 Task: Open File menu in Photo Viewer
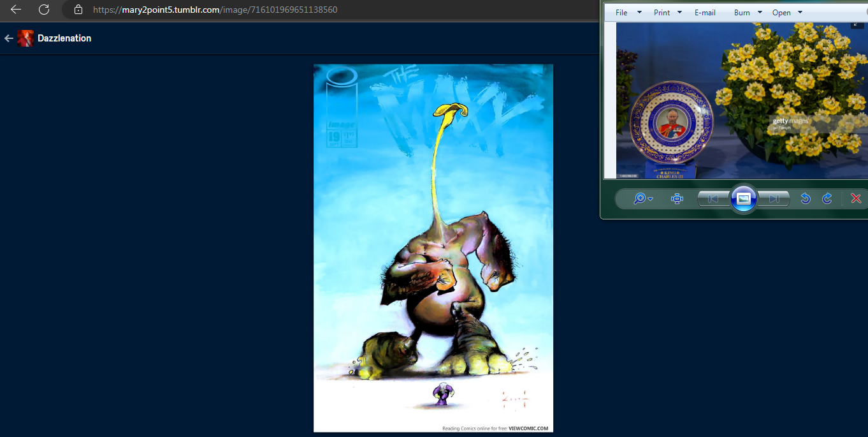click(621, 13)
